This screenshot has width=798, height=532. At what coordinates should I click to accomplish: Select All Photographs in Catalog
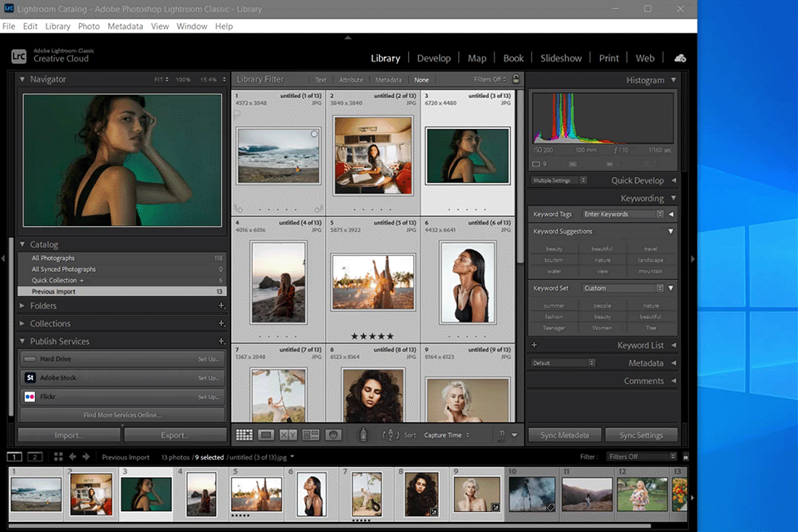click(122, 259)
